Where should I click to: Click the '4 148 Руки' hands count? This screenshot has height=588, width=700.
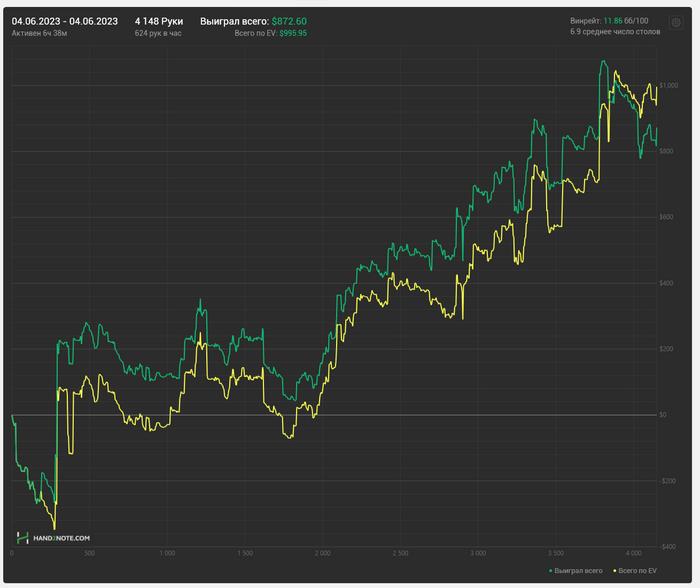[x=159, y=21]
